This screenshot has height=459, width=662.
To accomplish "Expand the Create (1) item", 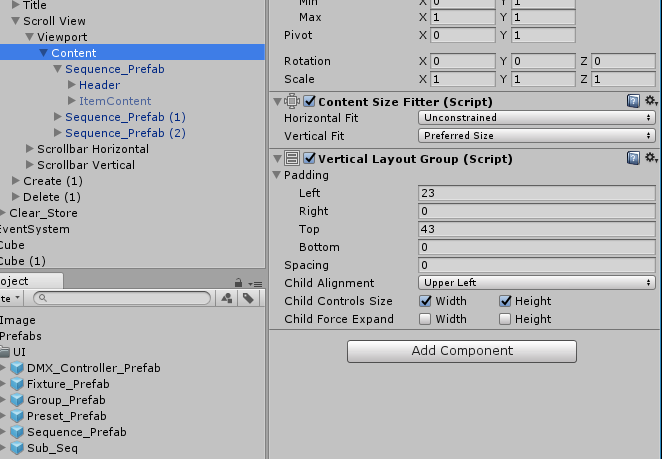I will pos(16,181).
